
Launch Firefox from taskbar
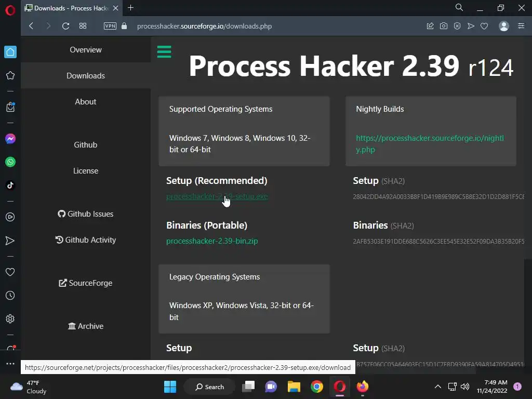[x=362, y=387]
